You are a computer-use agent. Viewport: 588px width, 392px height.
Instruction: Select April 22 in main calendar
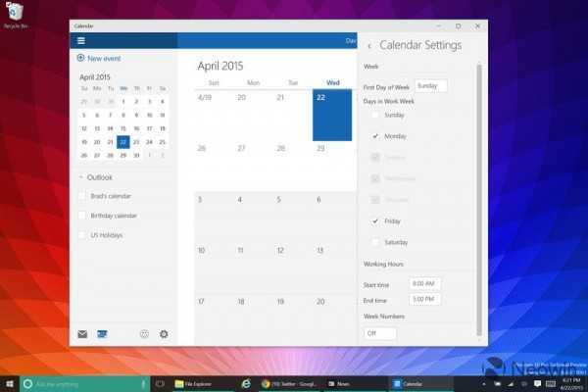pos(332,116)
